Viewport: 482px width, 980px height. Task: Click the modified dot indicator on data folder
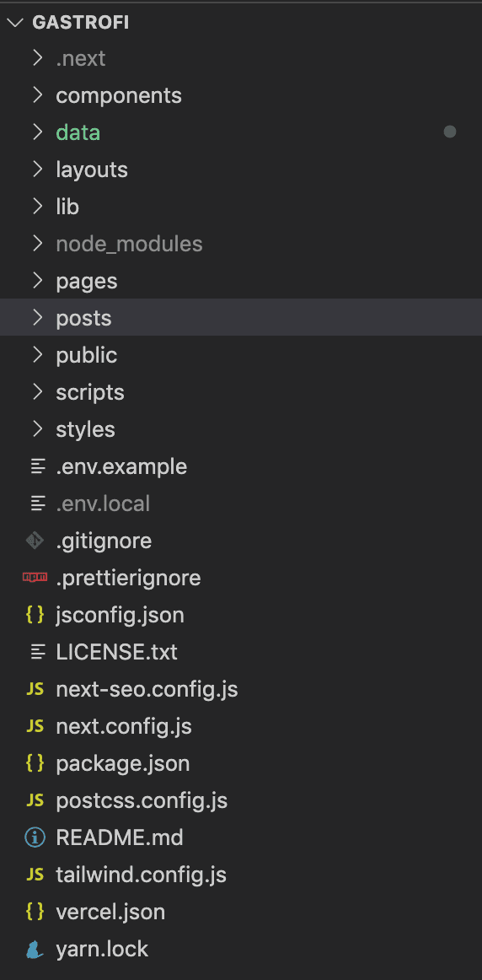coord(449,132)
